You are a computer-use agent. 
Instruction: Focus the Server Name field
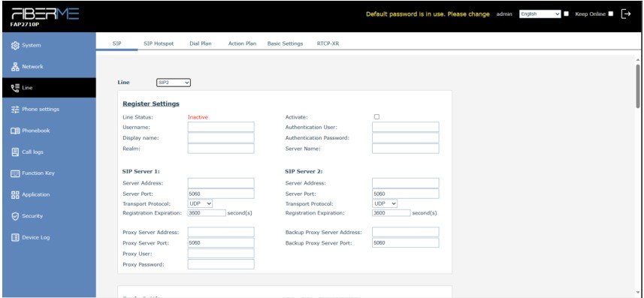click(405, 149)
